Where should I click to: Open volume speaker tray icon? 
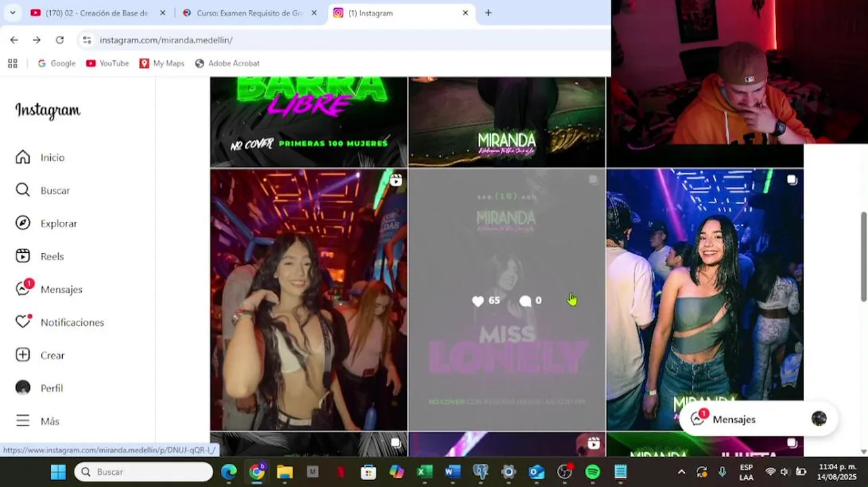click(x=784, y=471)
